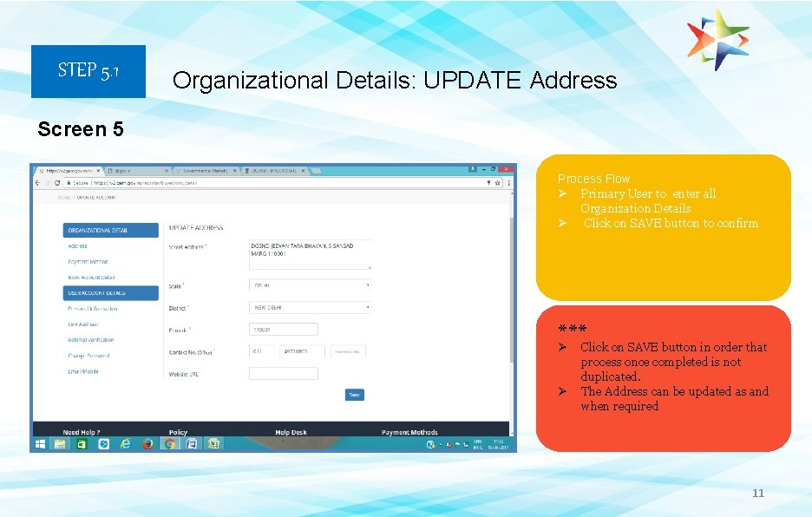
Task: Open Mozilla Firefox from the taskbar
Action: pyautogui.click(x=147, y=443)
